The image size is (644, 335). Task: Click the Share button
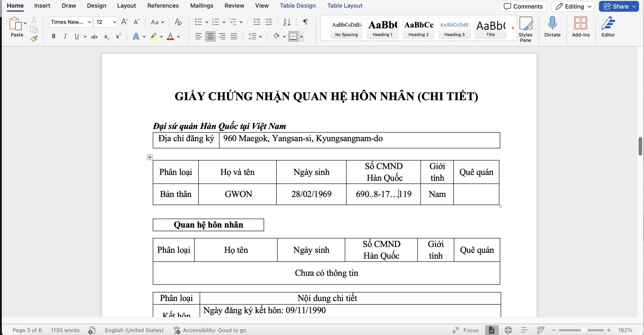pos(619,6)
